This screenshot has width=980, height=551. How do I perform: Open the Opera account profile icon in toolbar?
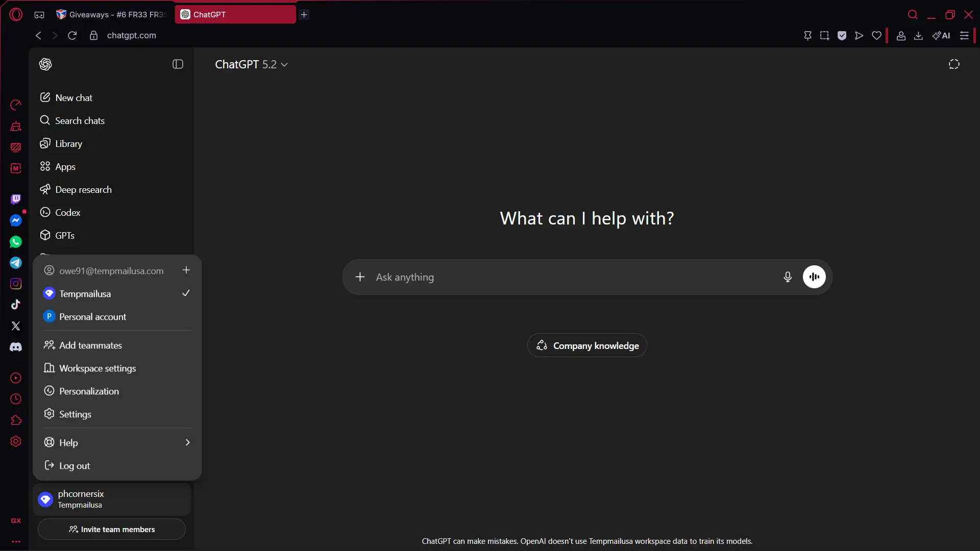[901, 35]
